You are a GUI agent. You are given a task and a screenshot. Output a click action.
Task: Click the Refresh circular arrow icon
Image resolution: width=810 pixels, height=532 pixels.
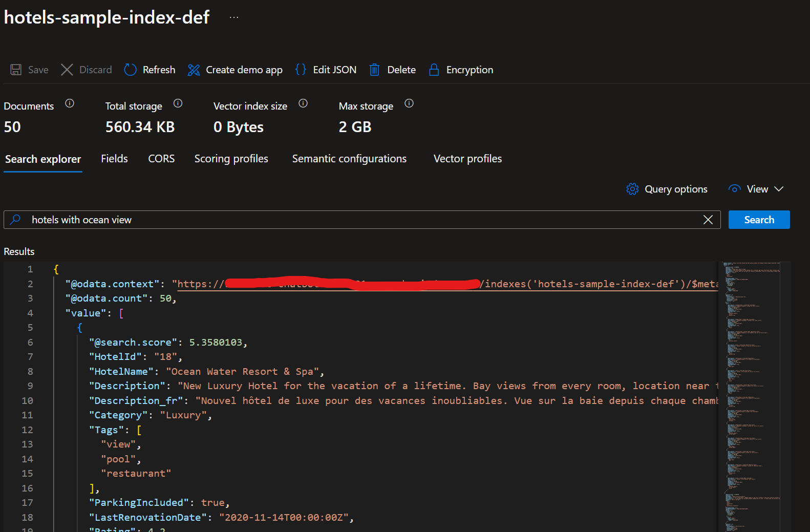click(x=131, y=70)
